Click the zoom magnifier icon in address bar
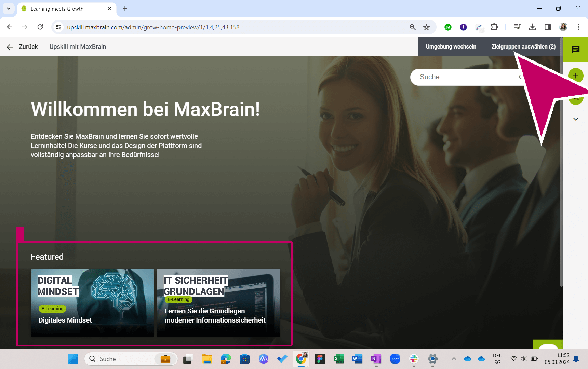 tap(413, 27)
